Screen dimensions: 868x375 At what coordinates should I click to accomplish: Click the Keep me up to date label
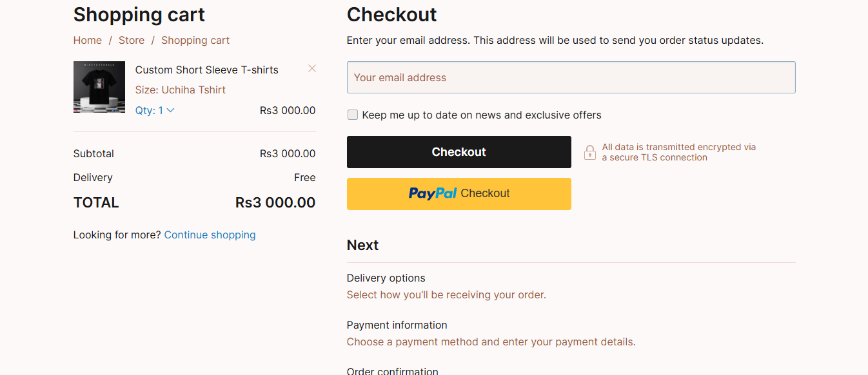(x=482, y=115)
